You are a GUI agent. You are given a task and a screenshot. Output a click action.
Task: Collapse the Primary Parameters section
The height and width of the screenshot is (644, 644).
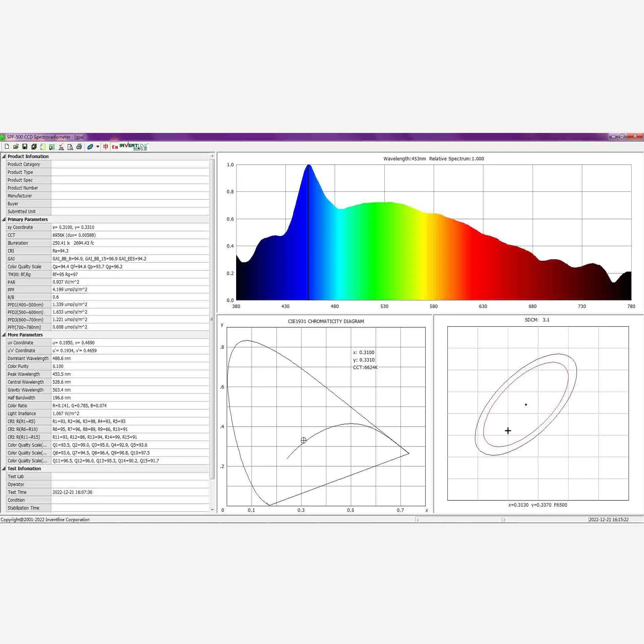(4, 219)
